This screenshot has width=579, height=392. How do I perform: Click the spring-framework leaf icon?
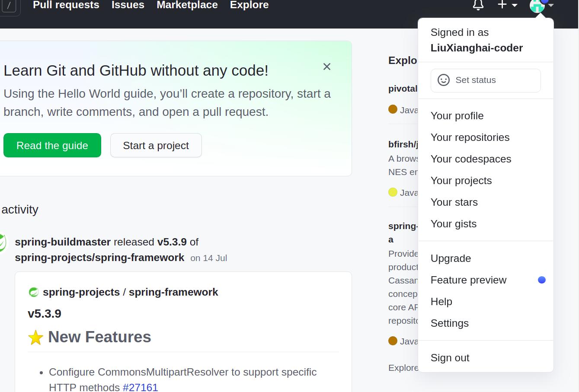click(34, 292)
